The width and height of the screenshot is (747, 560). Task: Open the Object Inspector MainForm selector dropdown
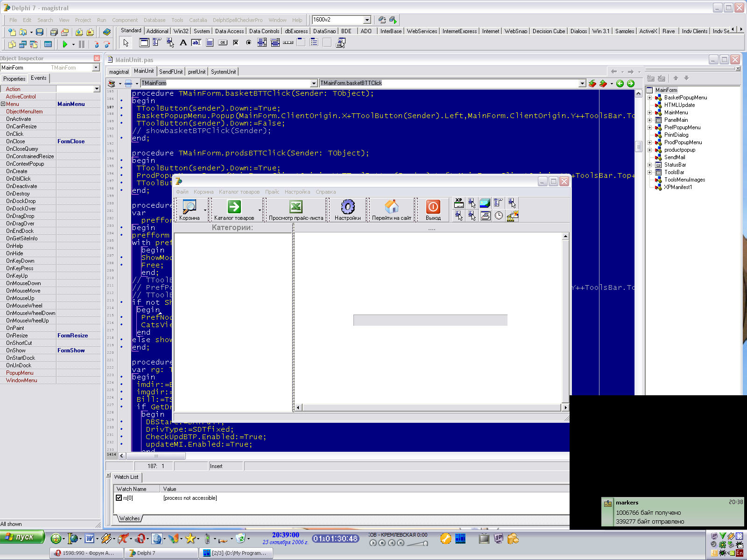96,68
